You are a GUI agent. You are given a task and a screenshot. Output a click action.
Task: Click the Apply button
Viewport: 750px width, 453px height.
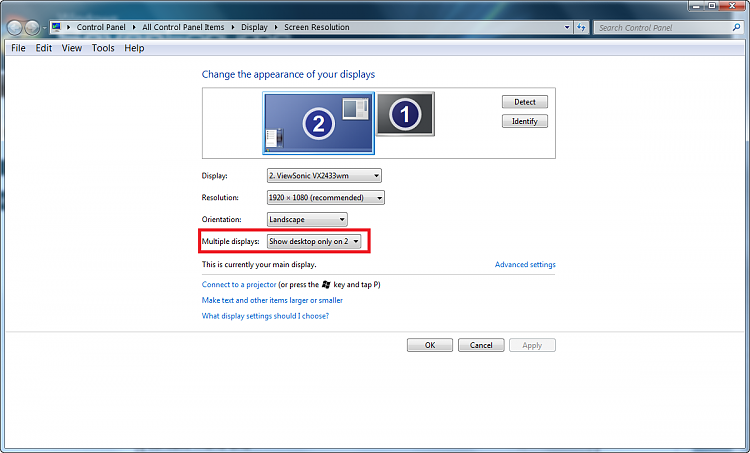click(x=532, y=345)
